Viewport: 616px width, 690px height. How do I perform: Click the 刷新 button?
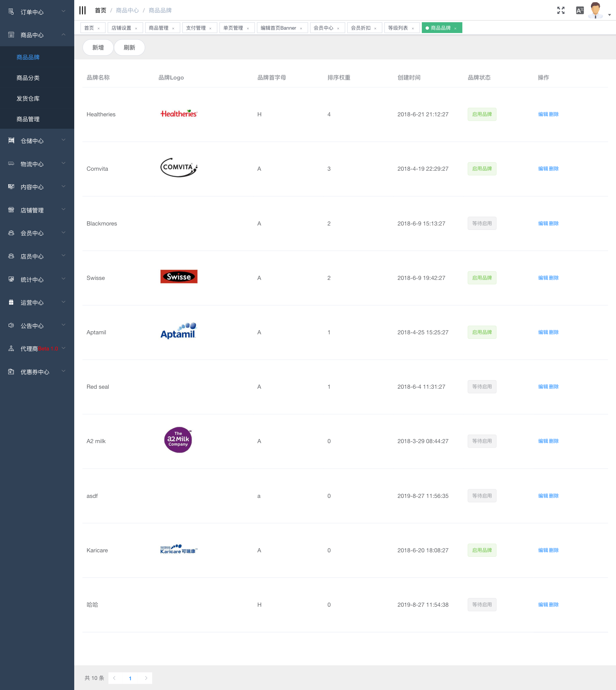(129, 48)
